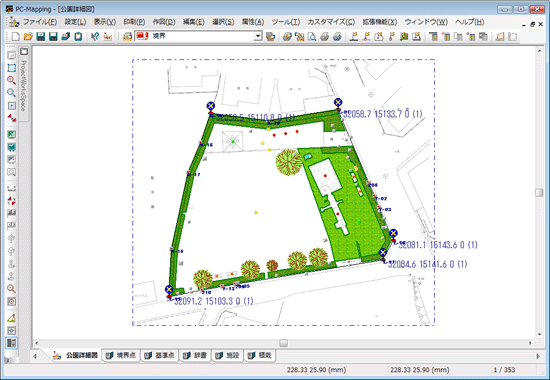Click the red arrows pan tool icon
Screen dimensions: 550x380
12,118
